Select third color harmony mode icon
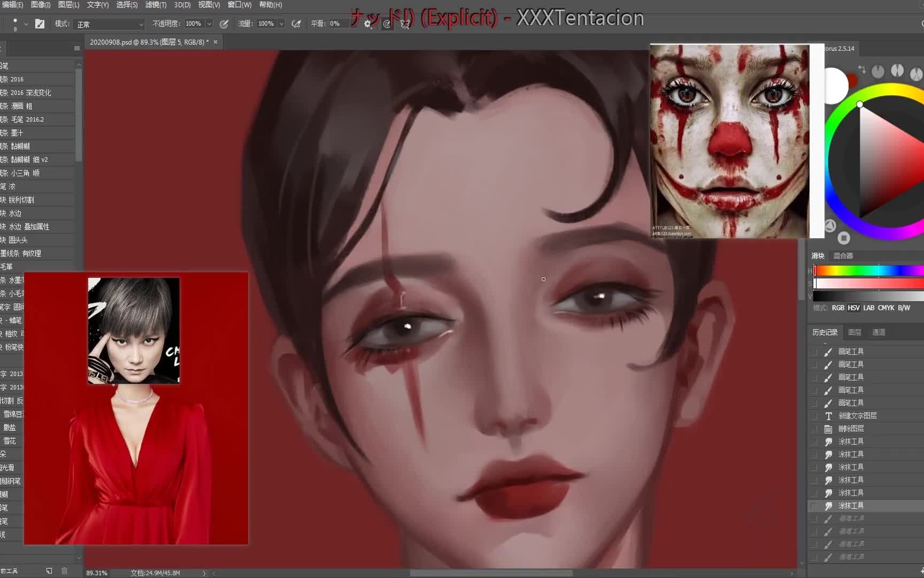The height and width of the screenshot is (578, 924). pos(916,73)
